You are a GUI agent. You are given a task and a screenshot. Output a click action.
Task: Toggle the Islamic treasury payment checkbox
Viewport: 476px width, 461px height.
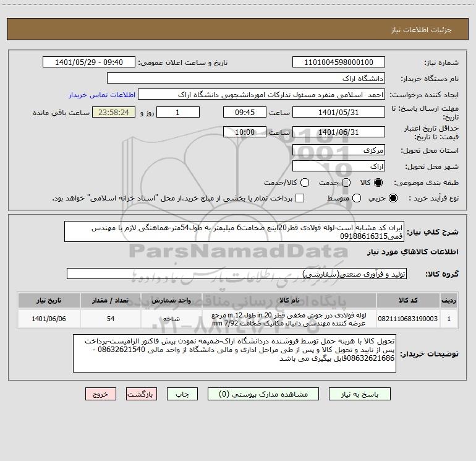(300, 198)
